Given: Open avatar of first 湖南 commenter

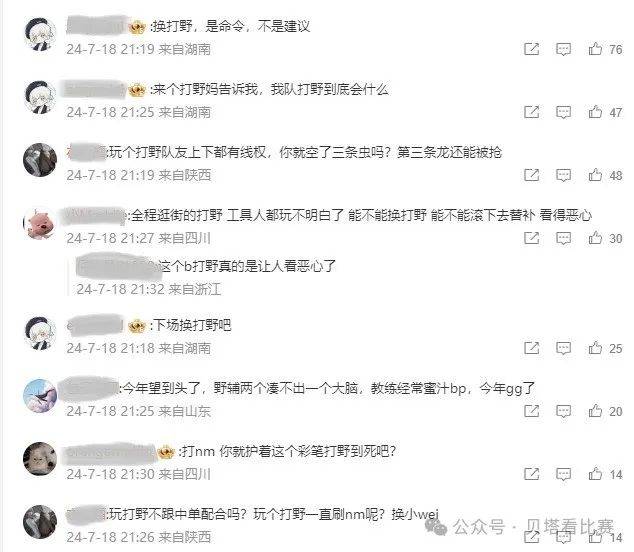Looking at the screenshot, I should 40,34.
